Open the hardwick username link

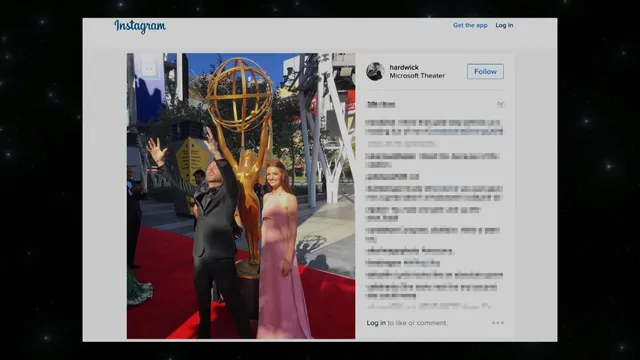[x=404, y=67]
